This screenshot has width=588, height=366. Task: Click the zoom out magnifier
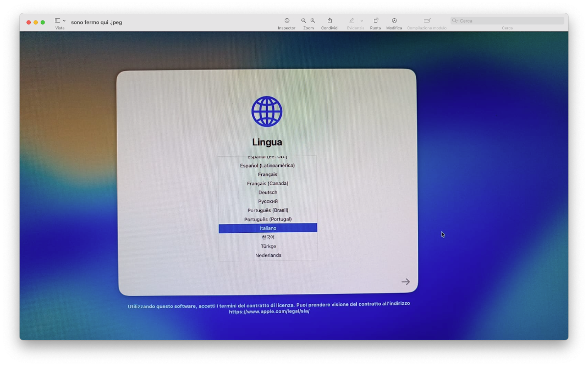tap(304, 21)
